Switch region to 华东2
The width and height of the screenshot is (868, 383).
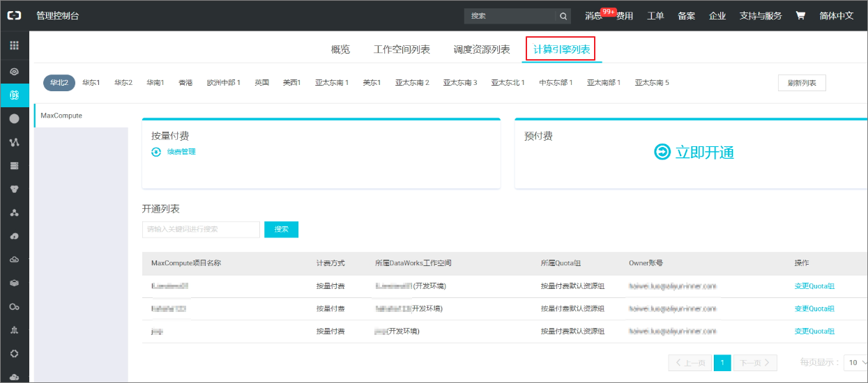point(123,83)
